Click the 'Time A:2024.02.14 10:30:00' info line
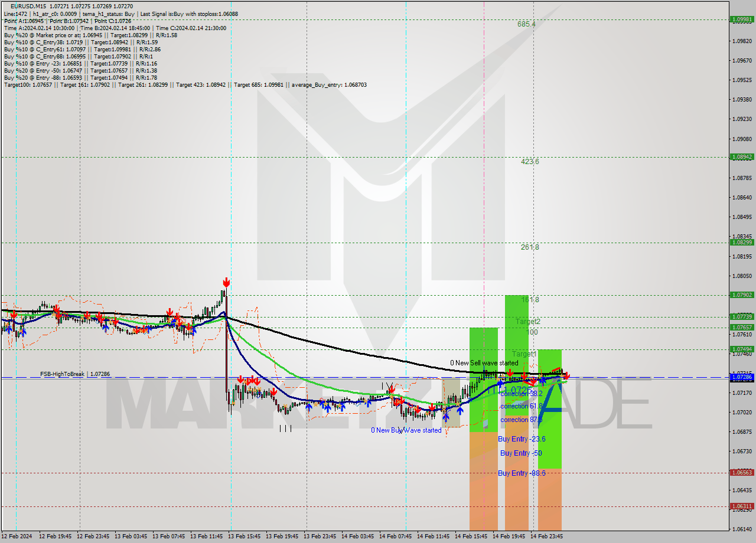 (x=115, y=28)
